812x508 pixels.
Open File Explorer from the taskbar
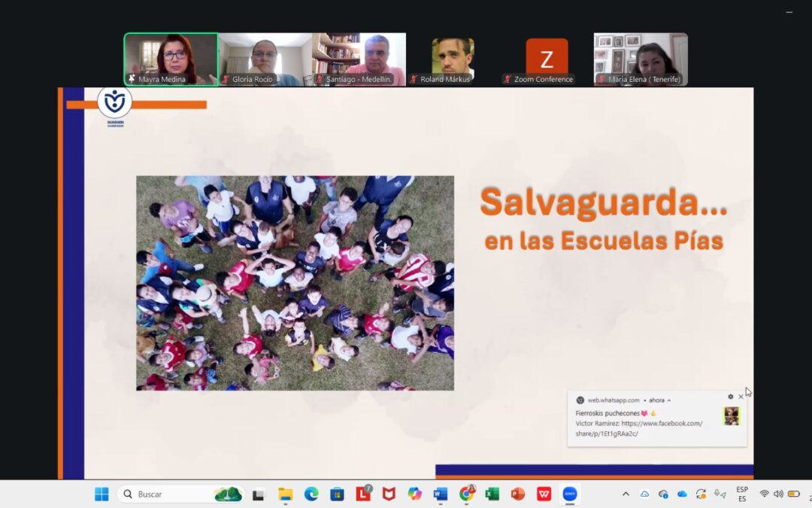tap(286, 494)
